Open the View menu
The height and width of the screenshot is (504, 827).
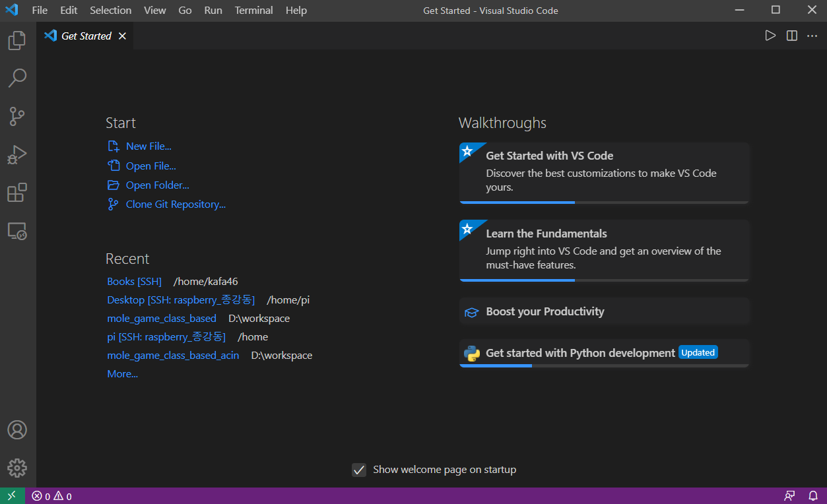pos(155,11)
